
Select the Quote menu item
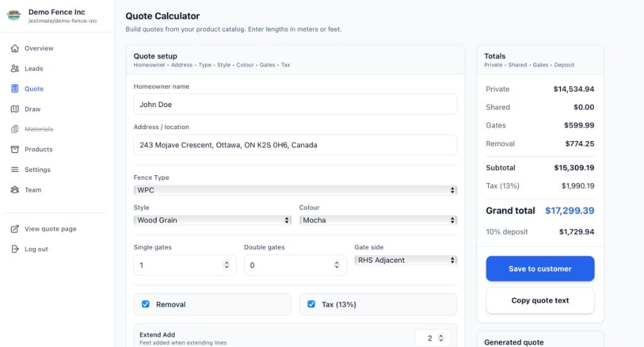[x=34, y=88]
